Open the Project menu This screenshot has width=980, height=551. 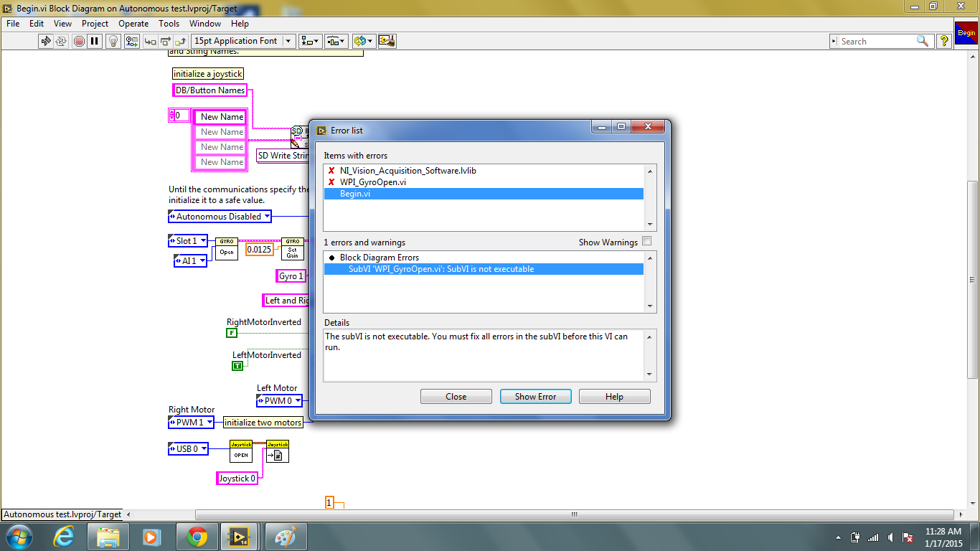[95, 24]
